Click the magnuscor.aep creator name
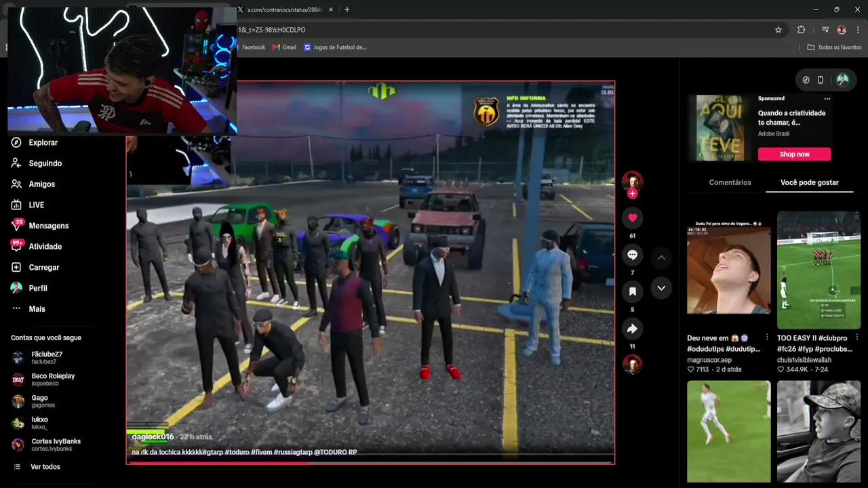This screenshot has height=488, width=868. [709, 360]
